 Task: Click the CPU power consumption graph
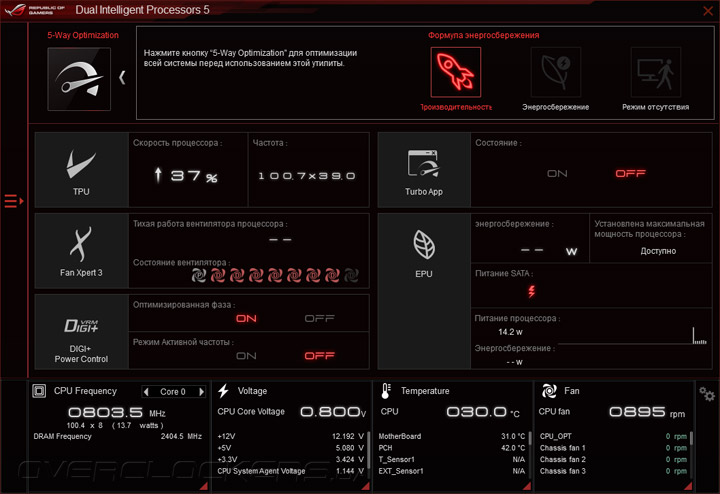pyautogui.click(x=633, y=336)
